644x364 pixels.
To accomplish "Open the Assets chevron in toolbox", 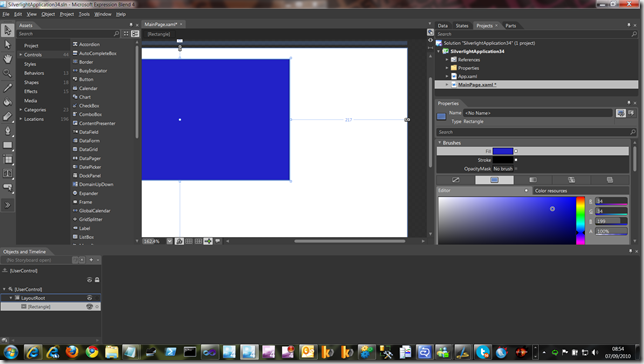I will pos(7,205).
